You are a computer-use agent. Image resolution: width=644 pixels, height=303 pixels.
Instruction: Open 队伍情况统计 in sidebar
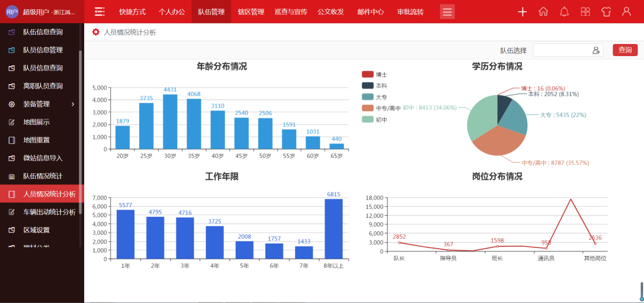(43, 177)
